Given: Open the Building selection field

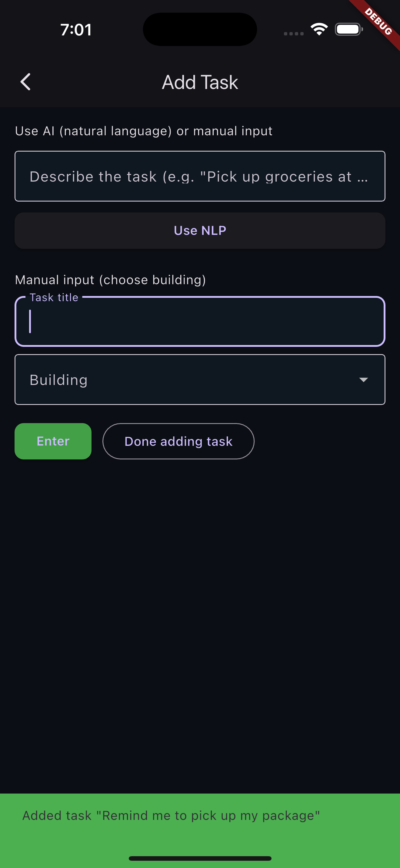Looking at the screenshot, I should (200, 380).
